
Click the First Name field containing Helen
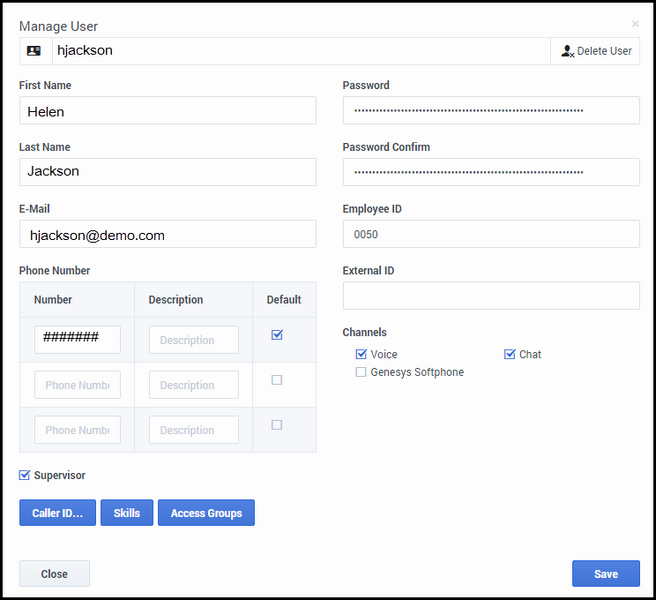pos(167,111)
